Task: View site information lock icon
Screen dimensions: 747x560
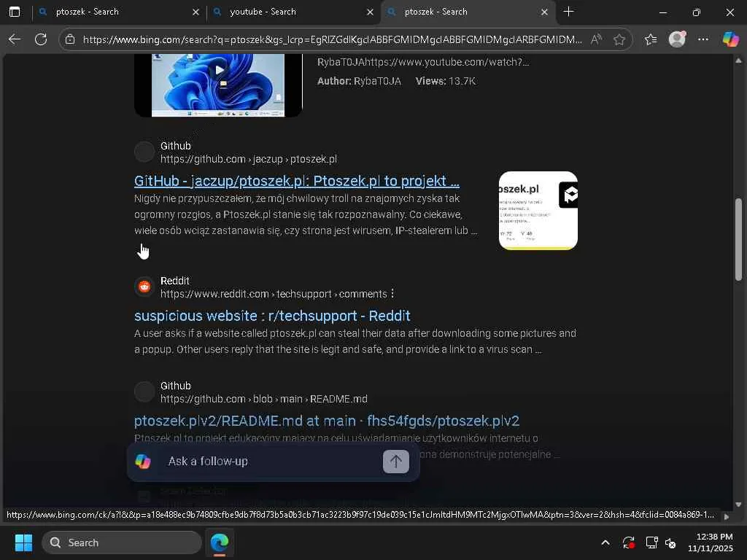Action: (x=70, y=39)
